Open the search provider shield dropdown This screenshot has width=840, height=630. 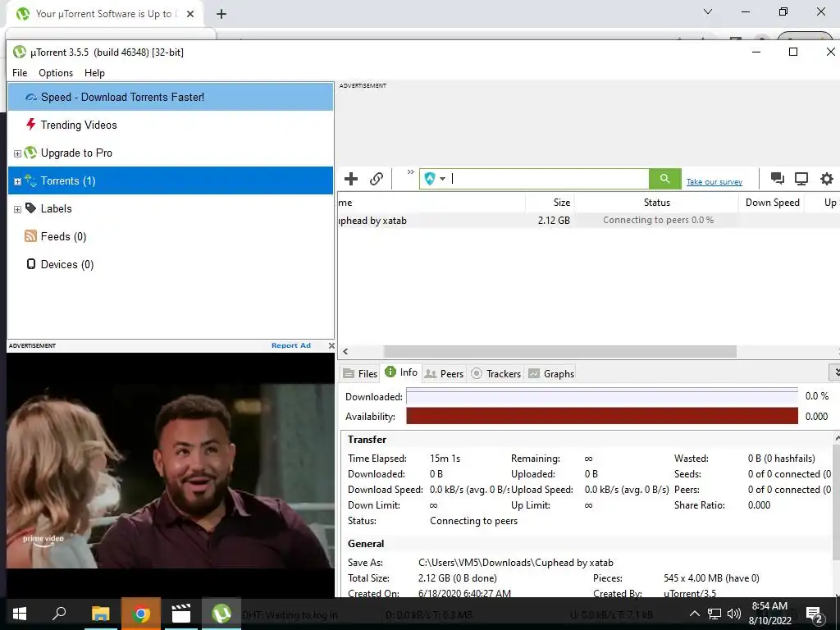pyautogui.click(x=435, y=178)
